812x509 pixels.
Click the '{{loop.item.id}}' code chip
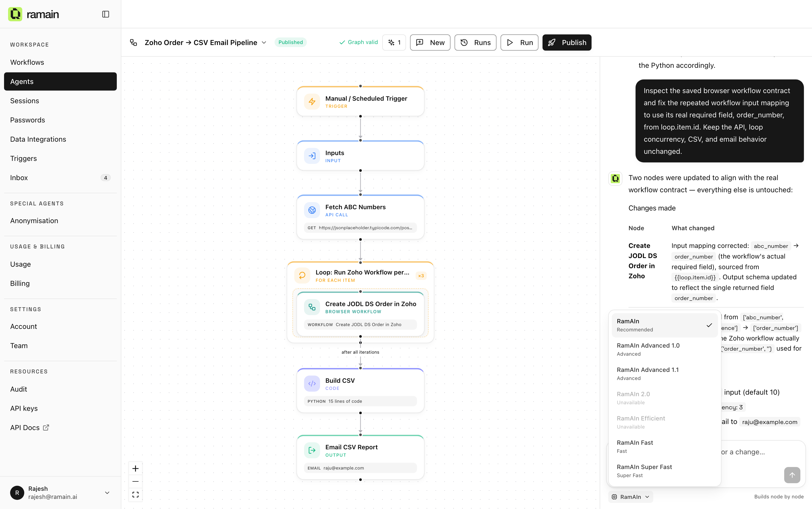coord(695,277)
